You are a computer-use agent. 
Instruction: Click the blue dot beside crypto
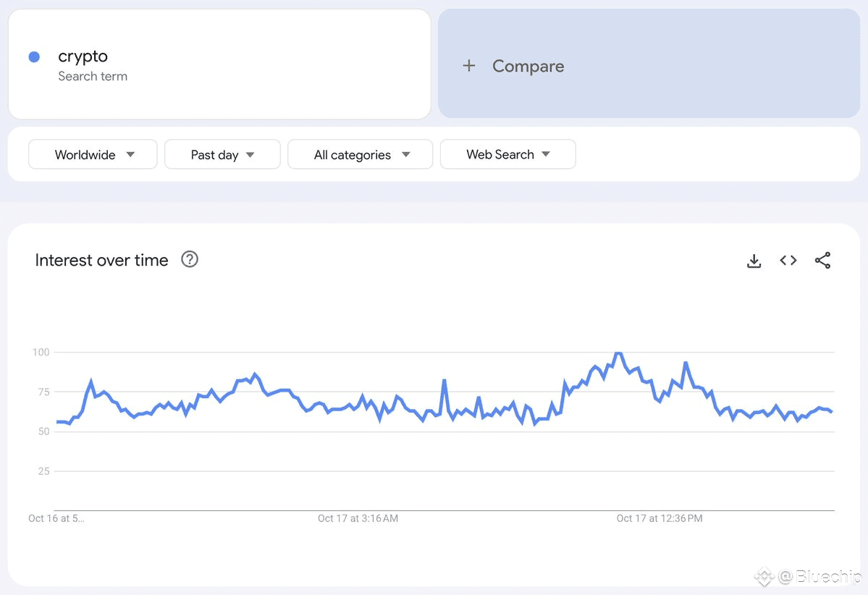(34, 57)
